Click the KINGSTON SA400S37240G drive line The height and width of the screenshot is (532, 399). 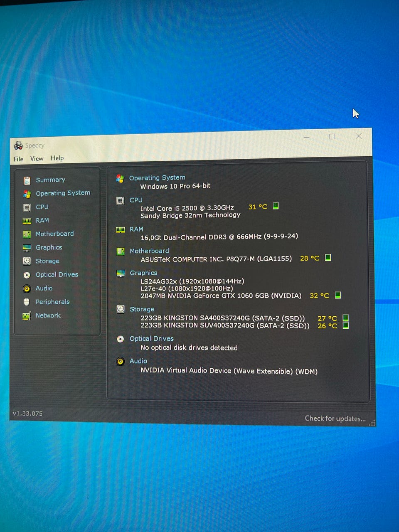(x=222, y=318)
